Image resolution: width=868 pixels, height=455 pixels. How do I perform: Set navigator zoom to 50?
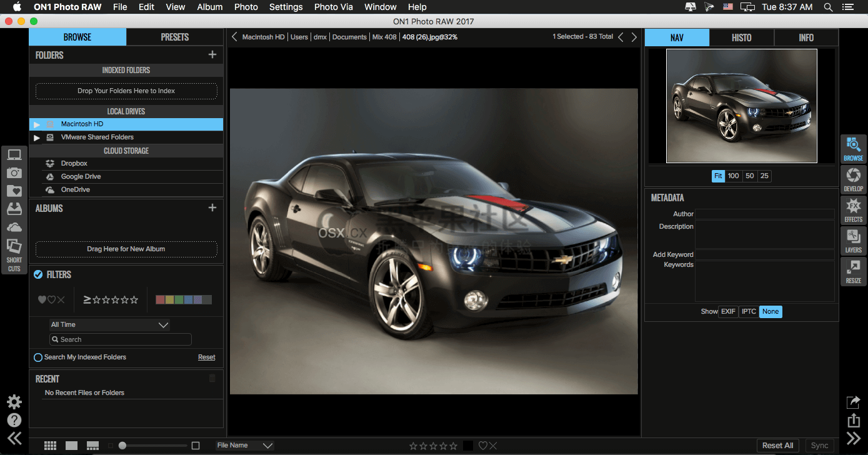(x=750, y=176)
